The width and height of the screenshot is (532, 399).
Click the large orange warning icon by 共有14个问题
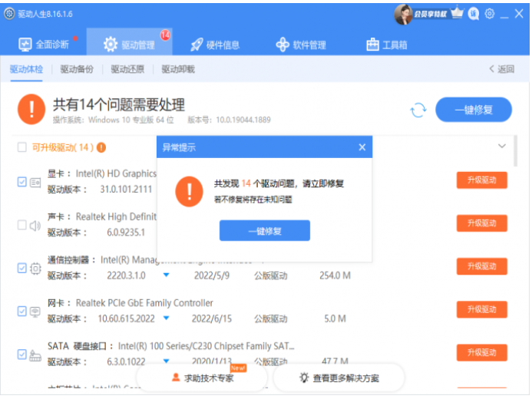pos(31,110)
